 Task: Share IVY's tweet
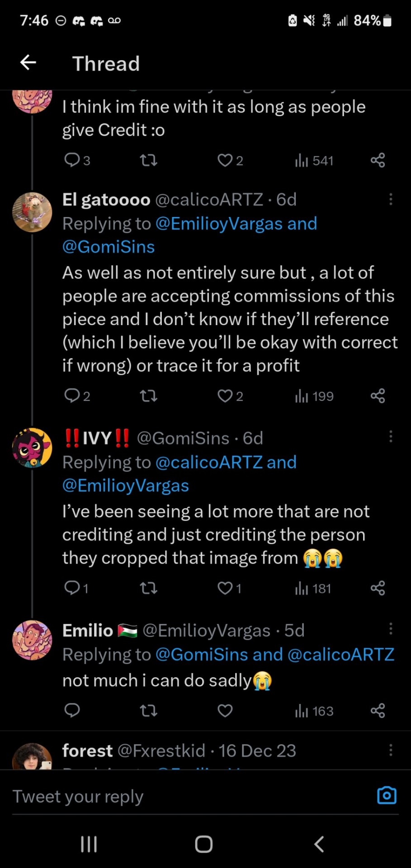378,588
